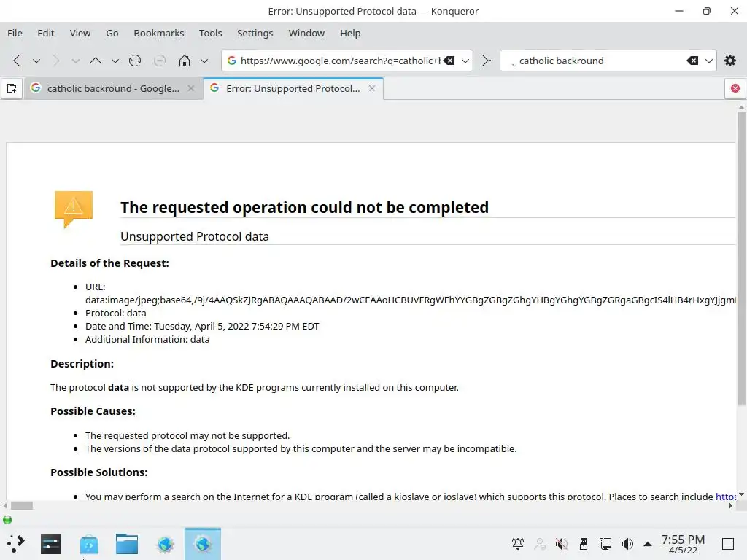Open the Window menu

(306, 34)
